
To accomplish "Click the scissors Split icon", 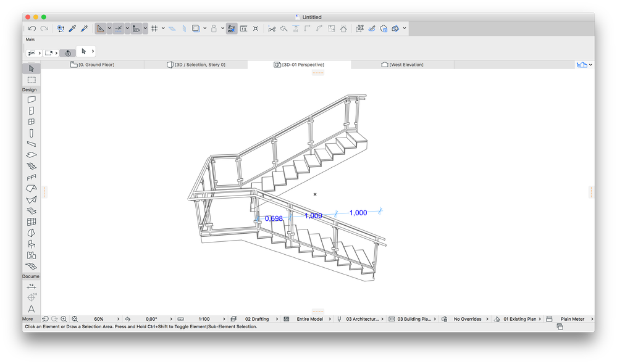I will click(x=272, y=28).
